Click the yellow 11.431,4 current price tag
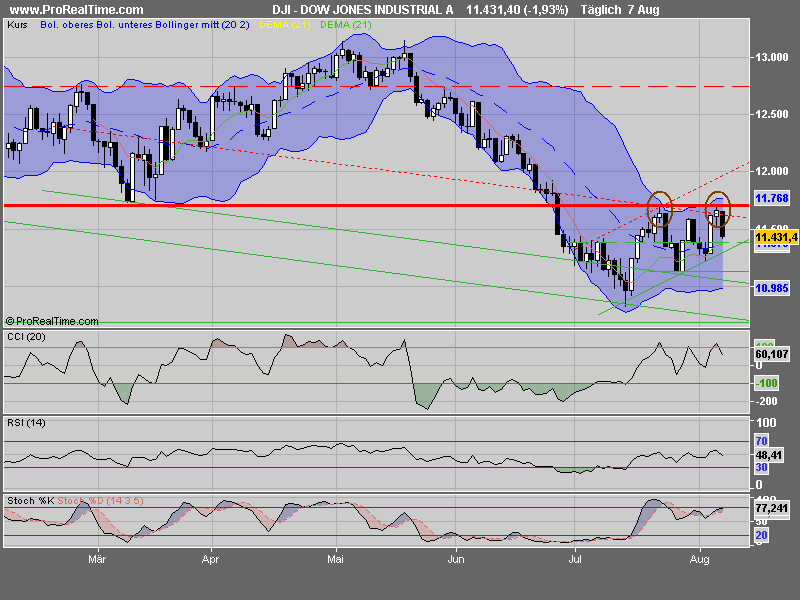This screenshot has width=800, height=600. (776, 237)
